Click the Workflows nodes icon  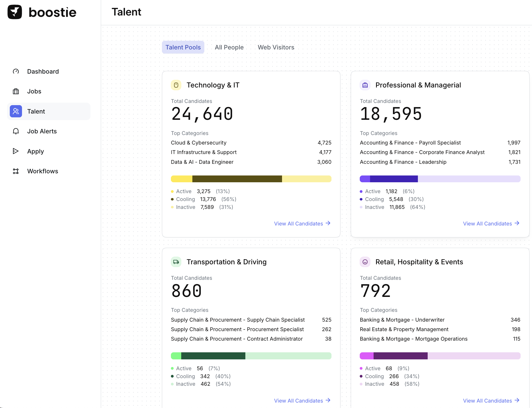[x=16, y=171]
